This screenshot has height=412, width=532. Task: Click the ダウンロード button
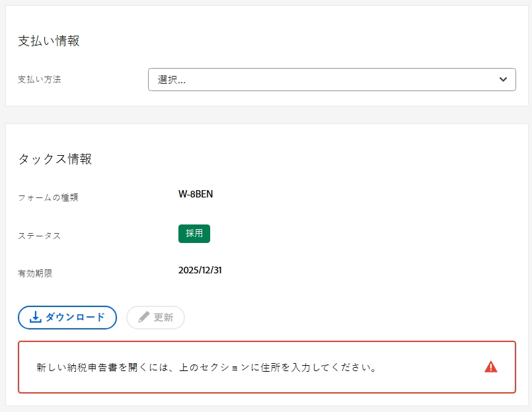(x=67, y=318)
